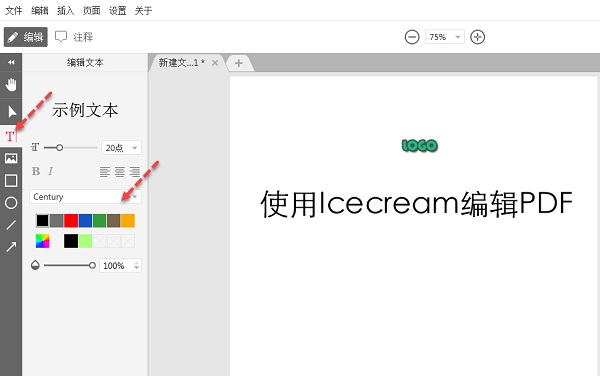Align text to the left
Image resolution: width=600 pixels, height=376 pixels.
(105, 171)
